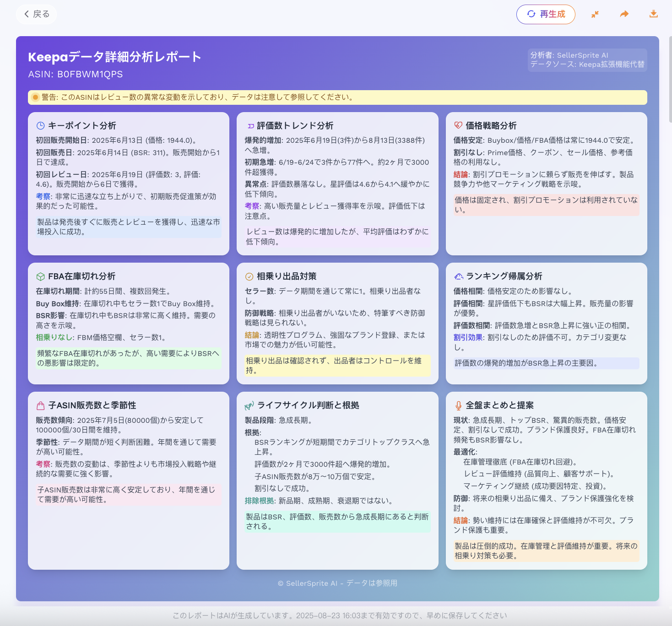
Task: Click the blue summary box 製品は発売後すぐに販売
Action: point(129,227)
